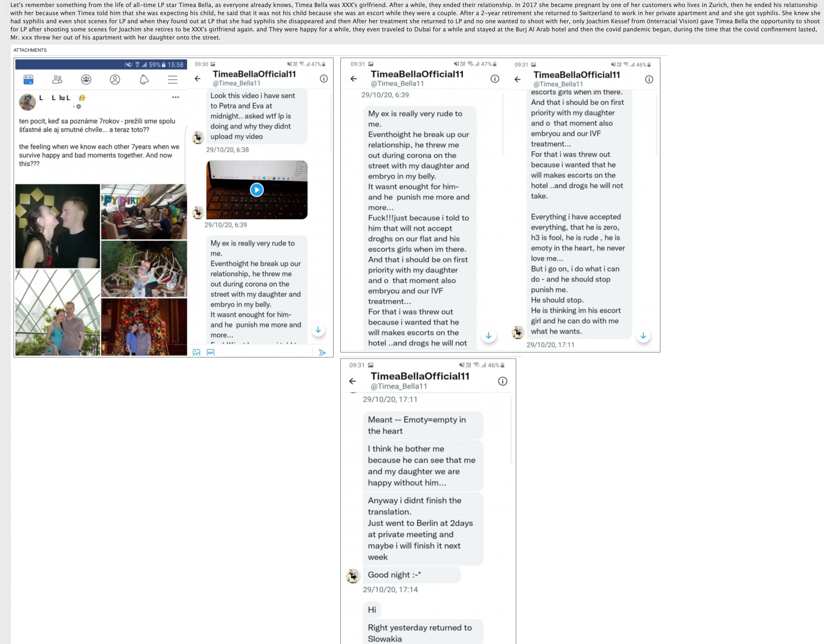The height and width of the screenshot is (644, 824).
Task: Click scroll-down arrow in second chat screenshot
Action: (x=488, y=335)
